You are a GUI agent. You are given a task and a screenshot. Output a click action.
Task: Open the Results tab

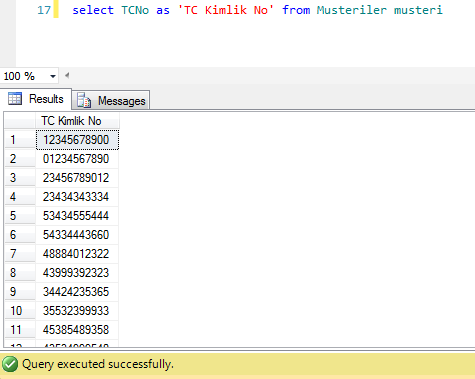tap(36, 99)
